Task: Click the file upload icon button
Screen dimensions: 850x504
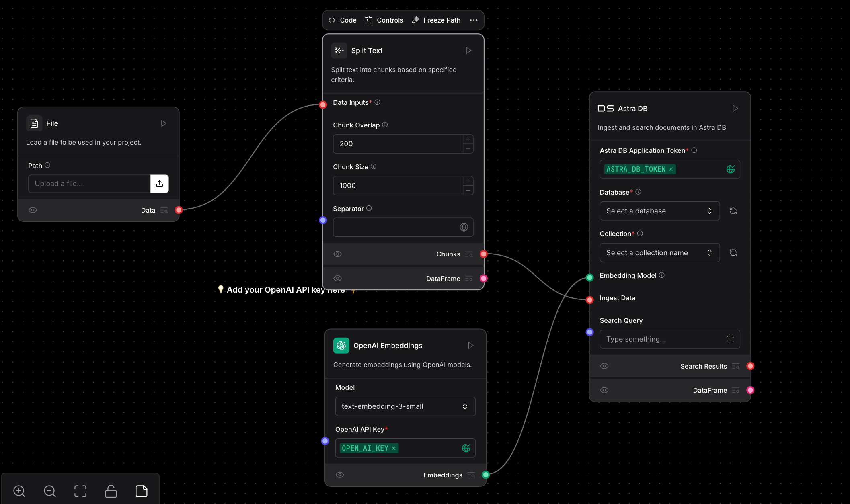Action: 160,184
